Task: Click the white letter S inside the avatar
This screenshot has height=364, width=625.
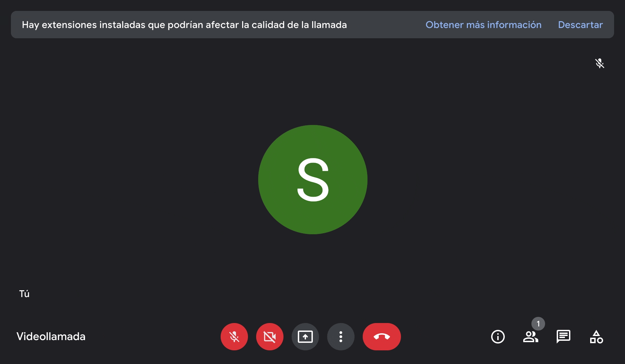Action: click(313, 180)
